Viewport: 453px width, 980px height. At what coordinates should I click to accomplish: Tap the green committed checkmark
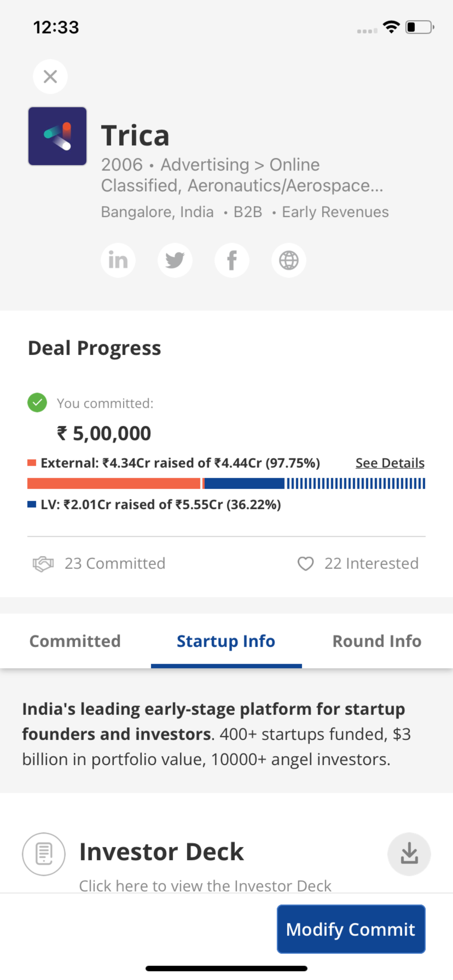point(37,402)
